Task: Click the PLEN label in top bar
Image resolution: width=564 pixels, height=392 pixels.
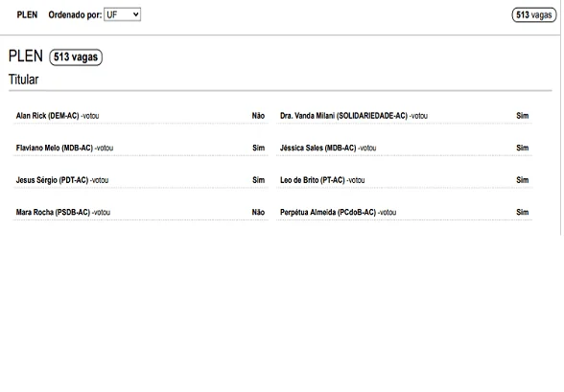Action: [x=27, y=14]
